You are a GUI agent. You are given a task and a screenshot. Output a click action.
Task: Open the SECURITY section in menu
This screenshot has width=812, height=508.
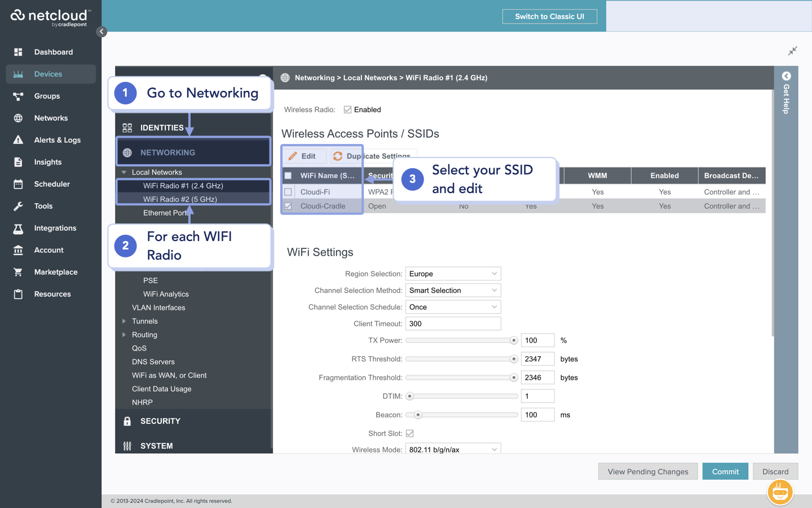[160, 421]
